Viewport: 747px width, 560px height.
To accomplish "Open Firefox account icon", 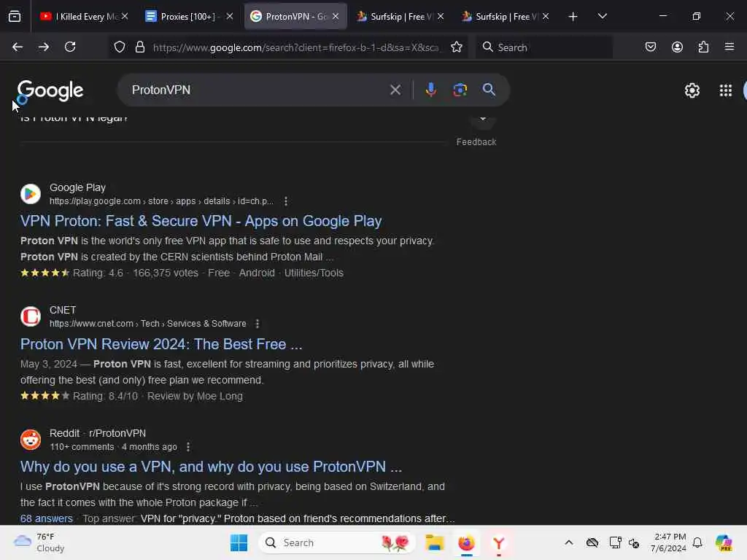I will (677, 47).
